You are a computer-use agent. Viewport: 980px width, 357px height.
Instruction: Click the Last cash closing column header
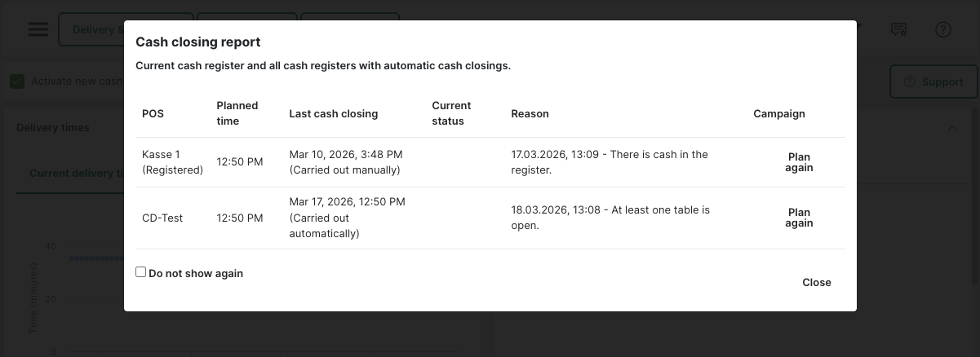coord(333,113)
